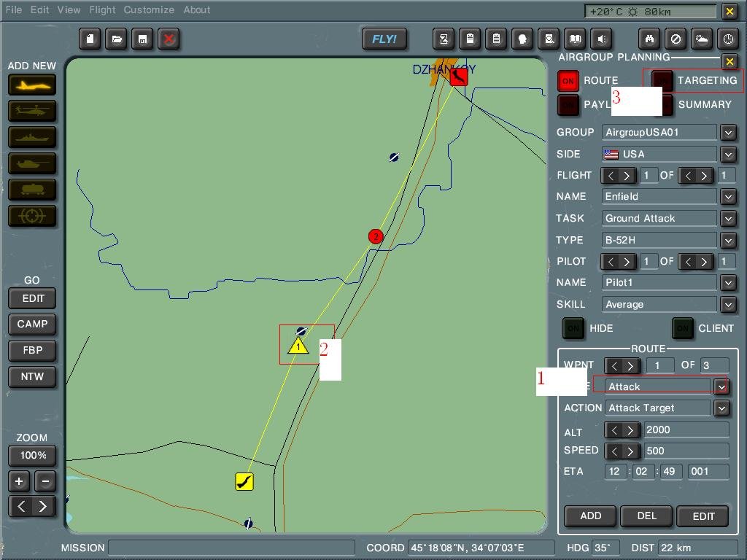Enable the CLIENT toggle

683,328
